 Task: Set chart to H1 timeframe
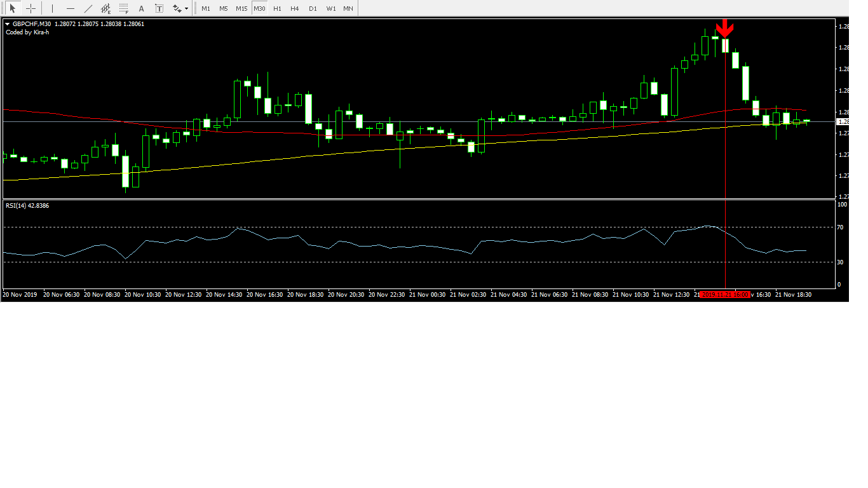click(x=277, y=8)
